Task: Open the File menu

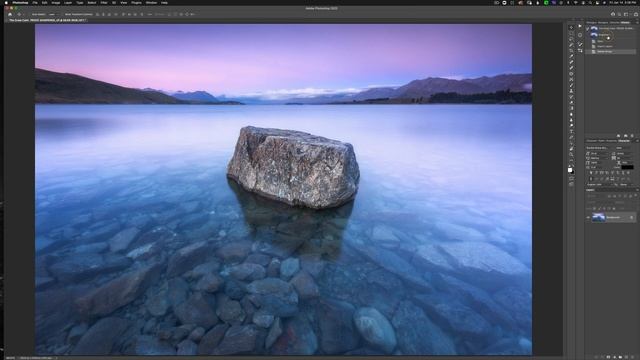Action: click(x=35, y=2)
